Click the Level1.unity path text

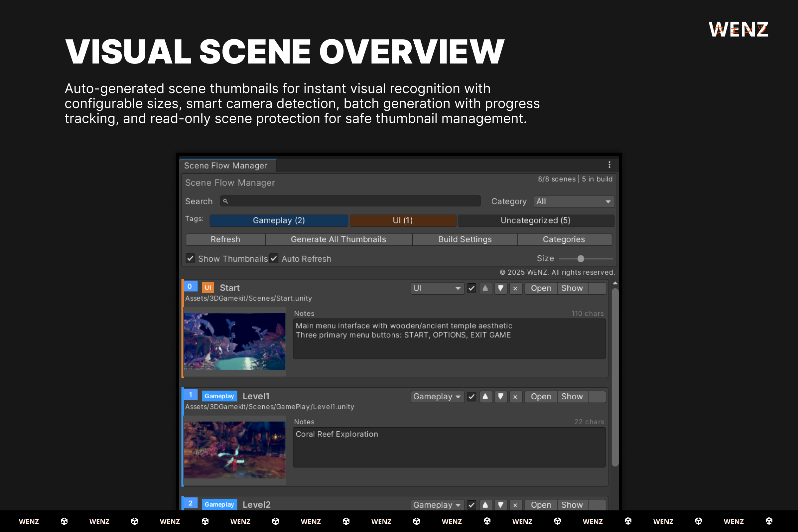pos(269,406)
